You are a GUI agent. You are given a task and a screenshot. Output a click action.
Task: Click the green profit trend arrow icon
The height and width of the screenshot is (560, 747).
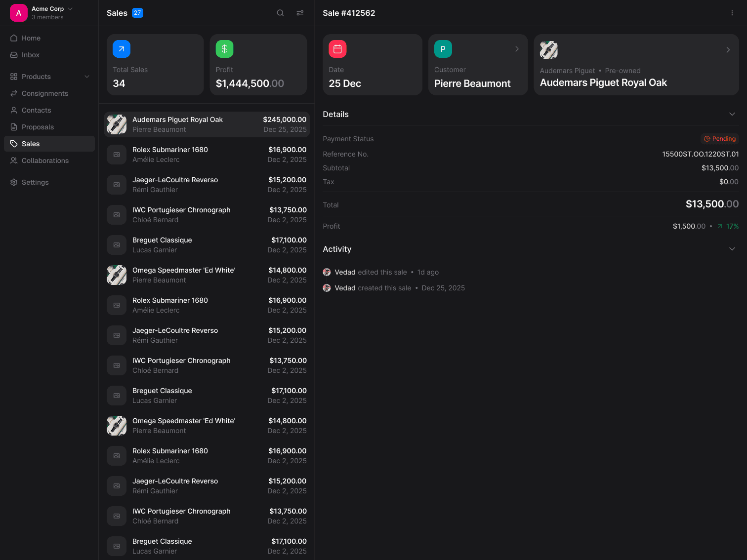point(720,226)
